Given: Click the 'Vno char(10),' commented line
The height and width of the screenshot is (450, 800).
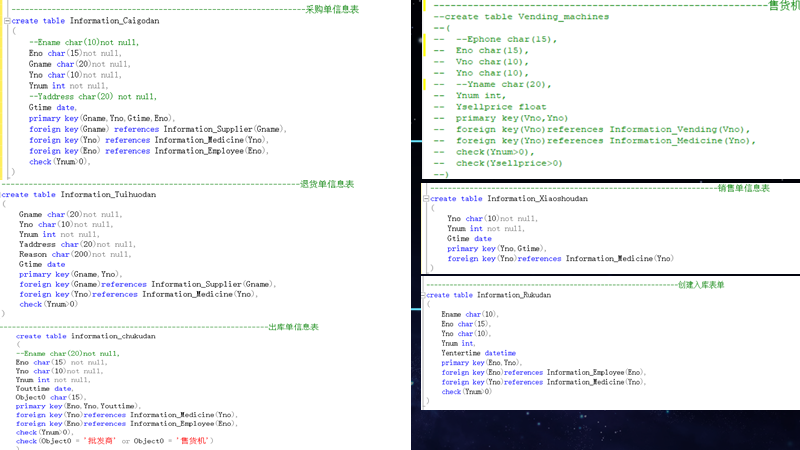Looking at the screenshot, I should 492,62.
